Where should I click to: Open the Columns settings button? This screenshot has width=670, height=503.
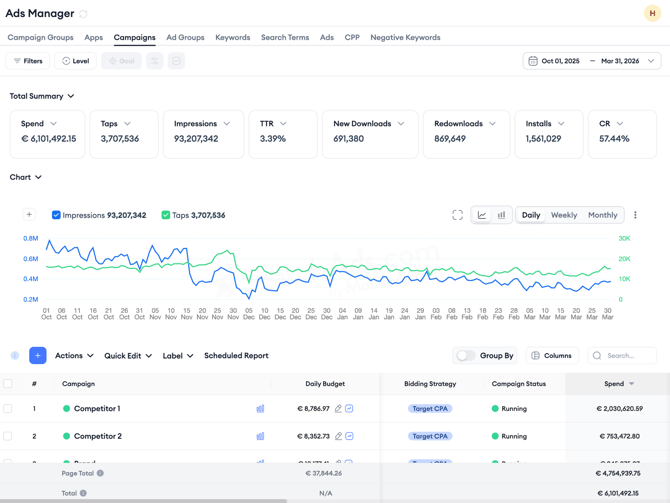tap(551, 356)
